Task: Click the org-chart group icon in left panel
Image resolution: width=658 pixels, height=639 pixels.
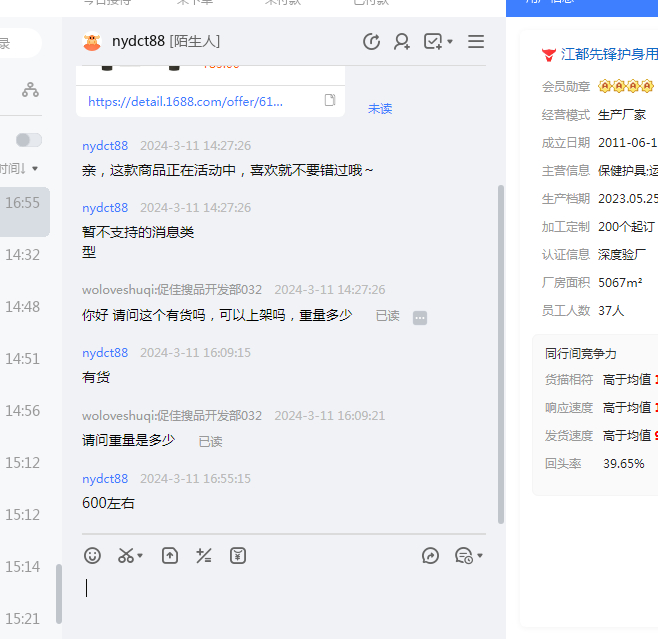Action: [x=30, y=90]
